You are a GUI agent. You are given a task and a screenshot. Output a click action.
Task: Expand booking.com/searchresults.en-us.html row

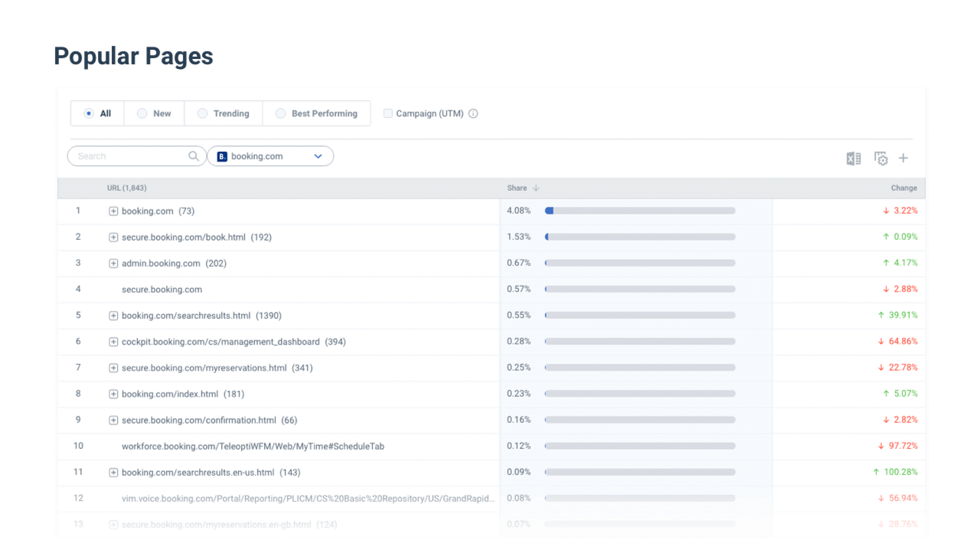point(113,473)
